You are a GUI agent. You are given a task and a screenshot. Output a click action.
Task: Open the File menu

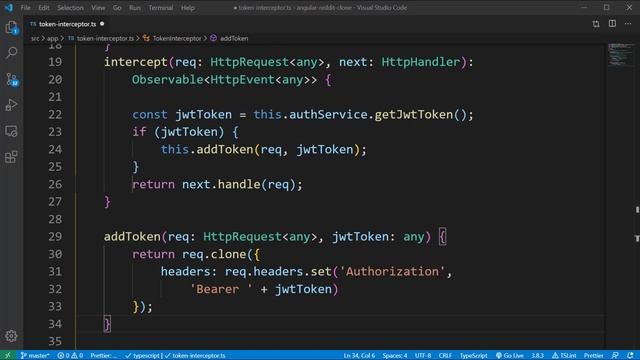(x=25, y=8)
